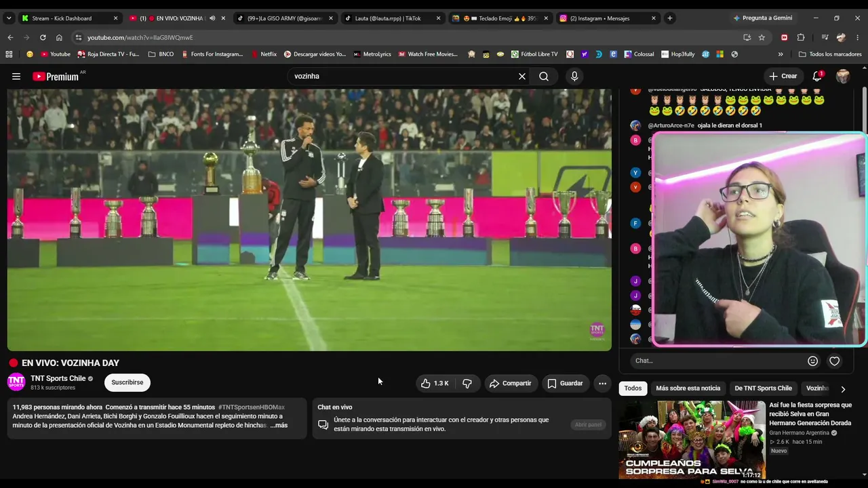Open the tab search dropdown
Screen dimensions: 868x488
9,18
